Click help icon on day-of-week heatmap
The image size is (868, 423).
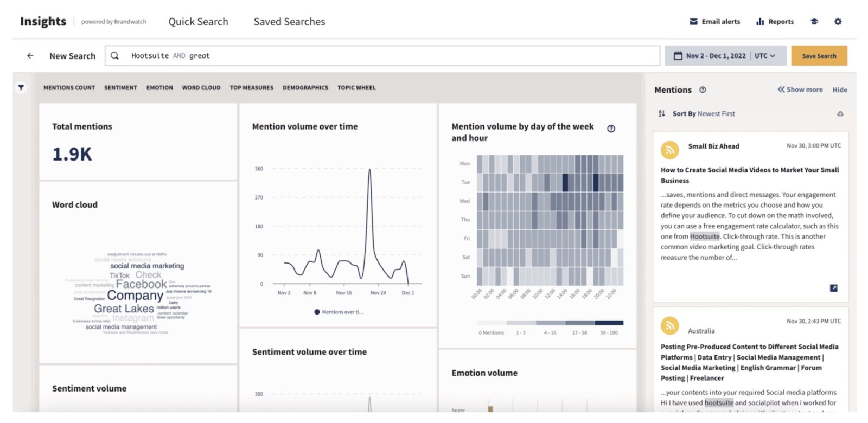click(x=611, y=129)
